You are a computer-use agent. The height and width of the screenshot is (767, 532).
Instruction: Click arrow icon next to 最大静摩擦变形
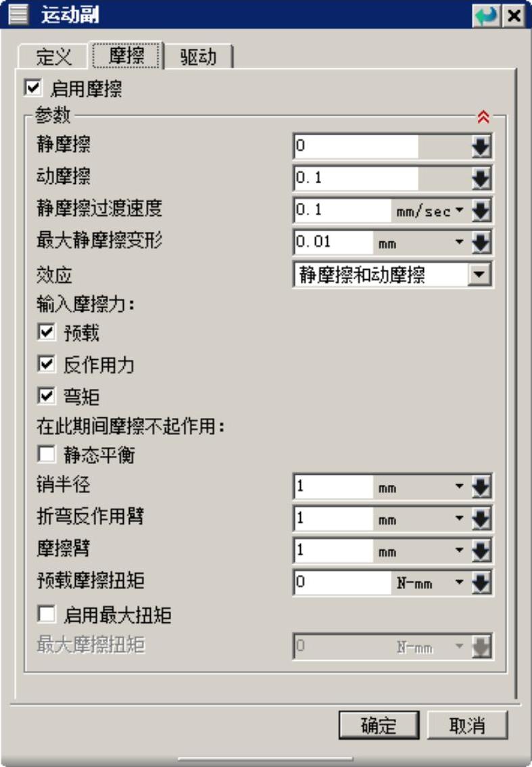pos(481,242)
